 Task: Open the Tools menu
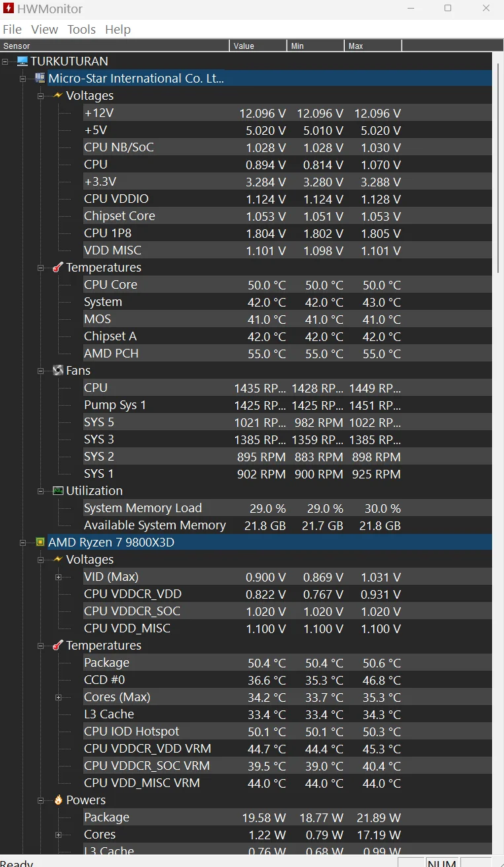pos(81,30)
